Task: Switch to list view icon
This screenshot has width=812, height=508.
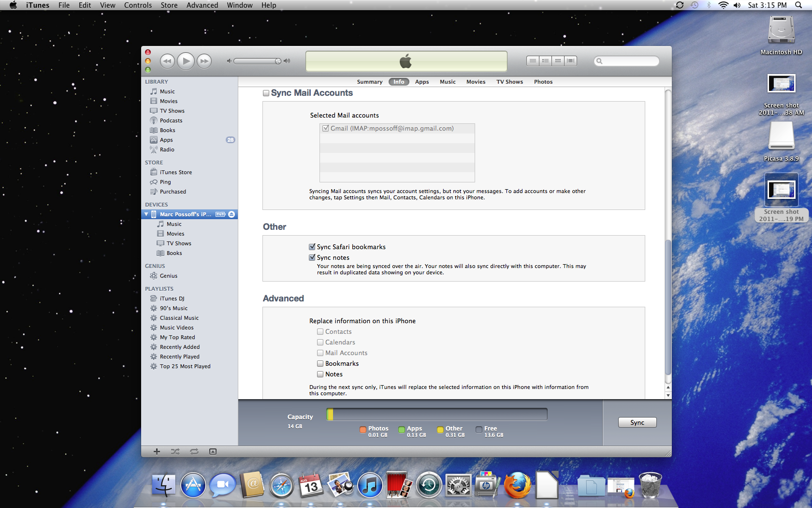Action: (x=533, y=61)
